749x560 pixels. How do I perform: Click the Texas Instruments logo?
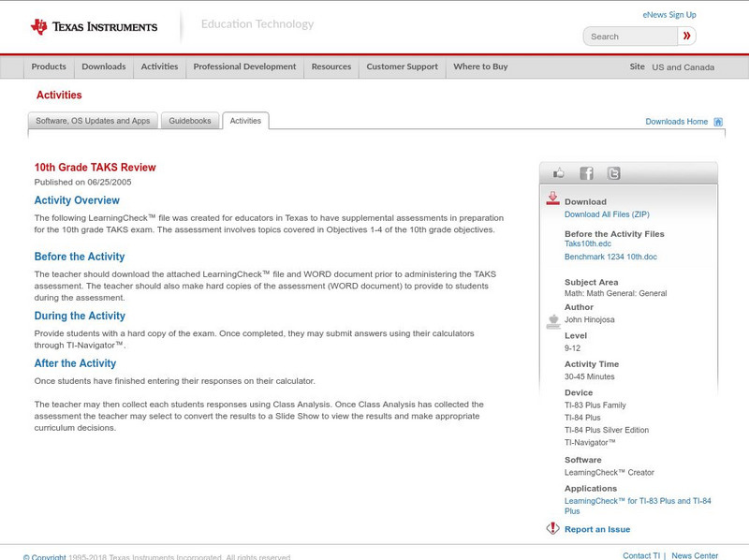point(94,27)
